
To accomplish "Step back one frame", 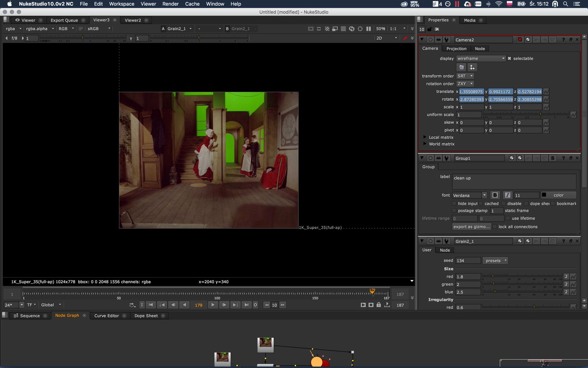I will 173,305.
